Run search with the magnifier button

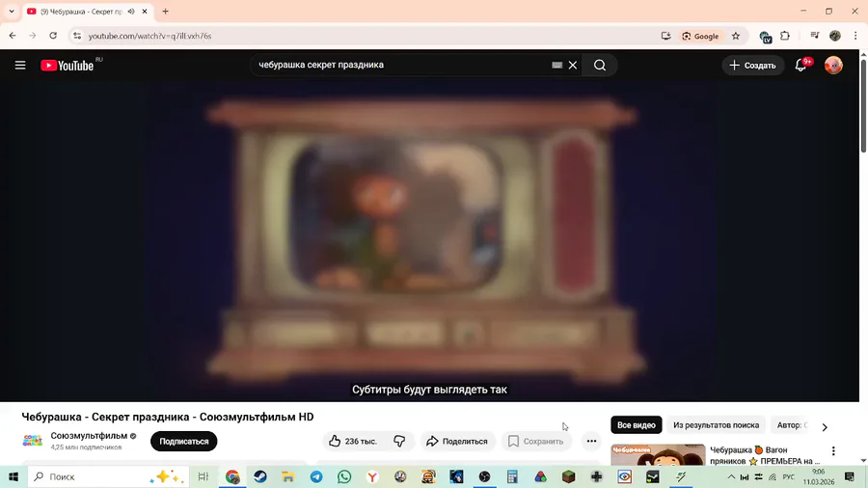[x=600, y=66]
